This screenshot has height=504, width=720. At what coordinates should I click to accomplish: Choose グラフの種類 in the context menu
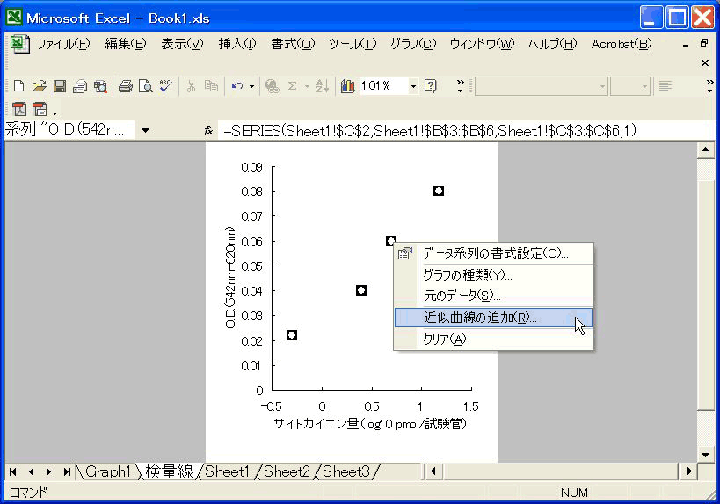click(x=467, y=275)
